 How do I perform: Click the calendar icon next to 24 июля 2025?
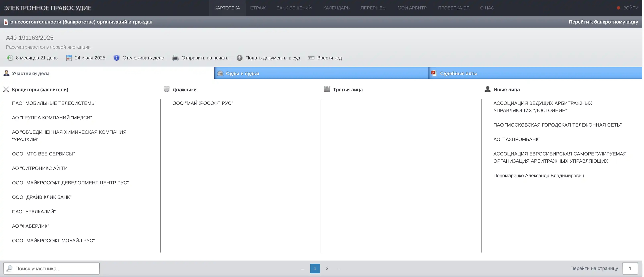pos(69,58)
